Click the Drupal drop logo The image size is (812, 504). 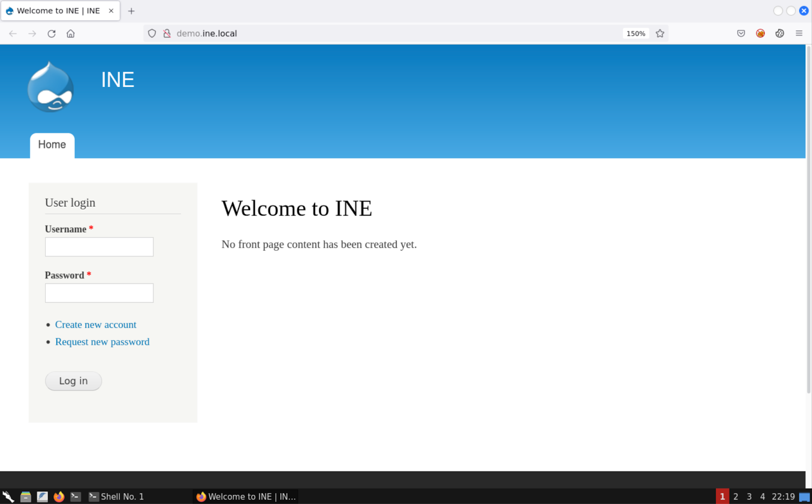click(x=50, y=87)
